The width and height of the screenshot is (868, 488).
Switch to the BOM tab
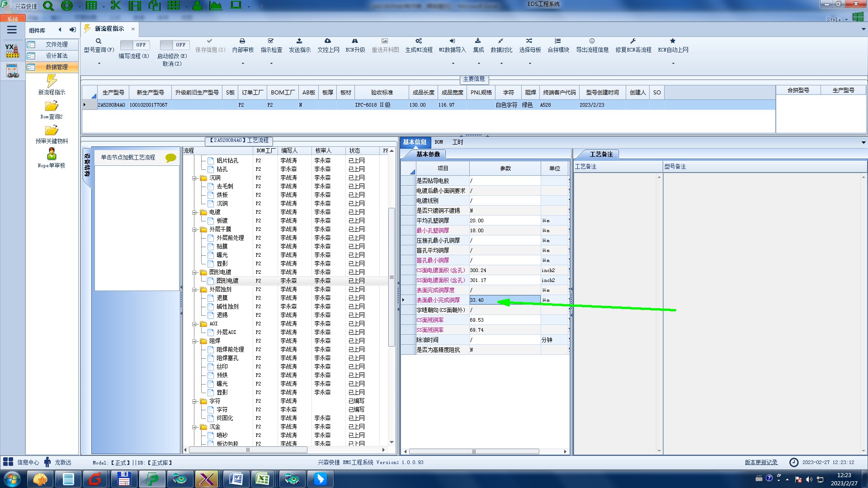click(x=439, y=142)
